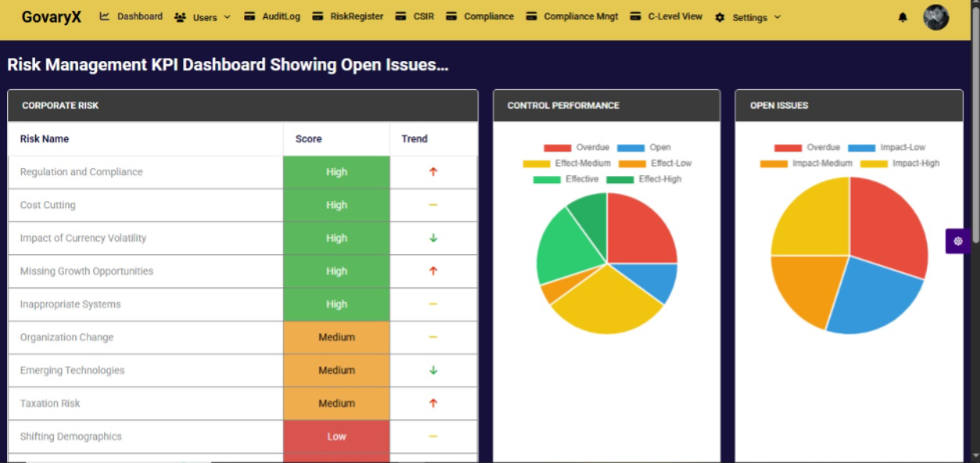The image size is (980, 463).
Task: Click Organization Change flat trend dash
Action: (x=433, y=337)
